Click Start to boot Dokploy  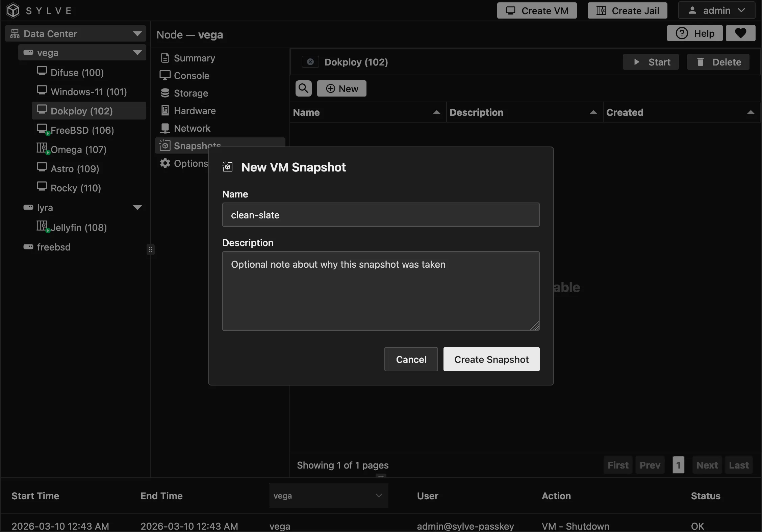pyautogui.click(x=650, y=62)
